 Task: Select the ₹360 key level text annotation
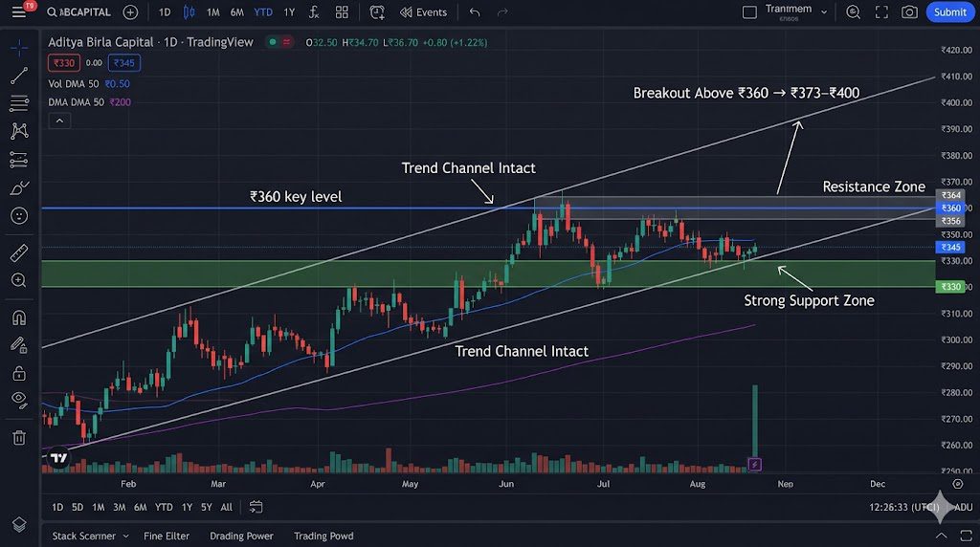(296, 197)
